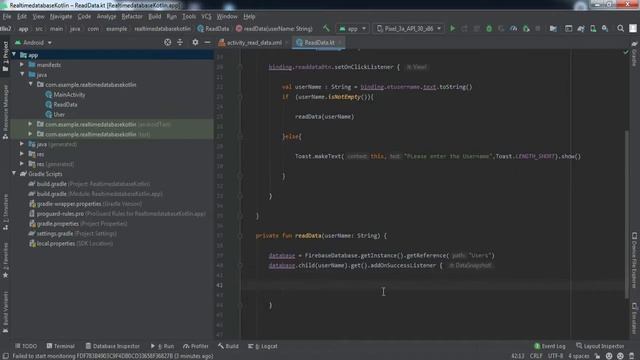This screenshot has width=640, height=360.
Task: Click the editor vertical scrollbar
Action: 627,213
